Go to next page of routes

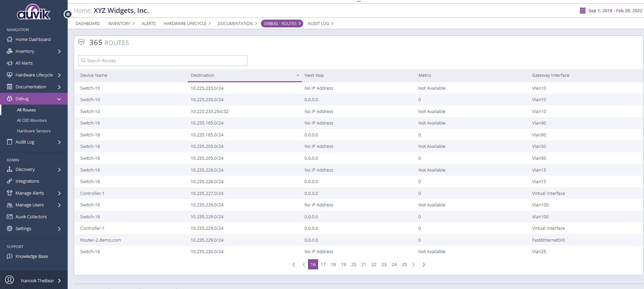tap(413, 265)
